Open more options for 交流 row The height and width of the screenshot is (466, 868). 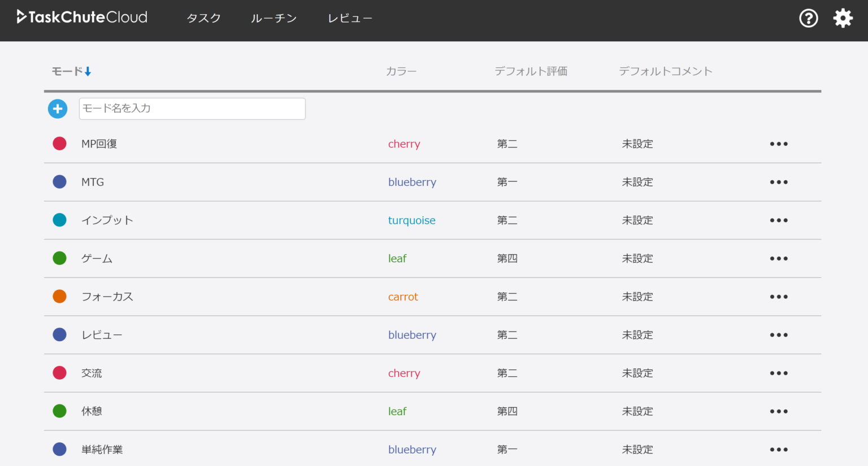point(778,373)
